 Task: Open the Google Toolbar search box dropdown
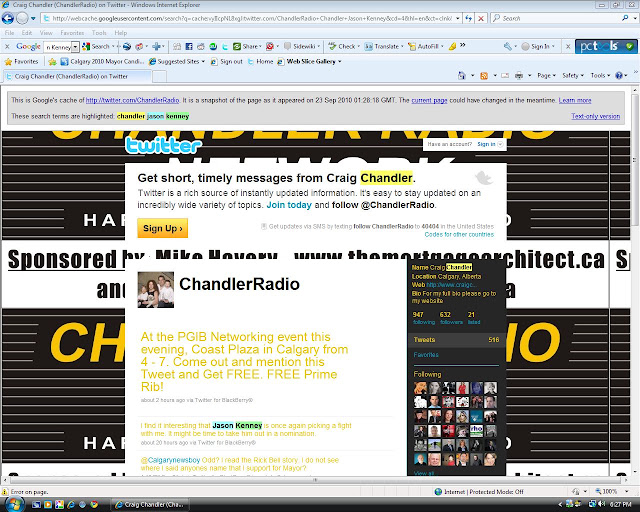coord(75,47)
